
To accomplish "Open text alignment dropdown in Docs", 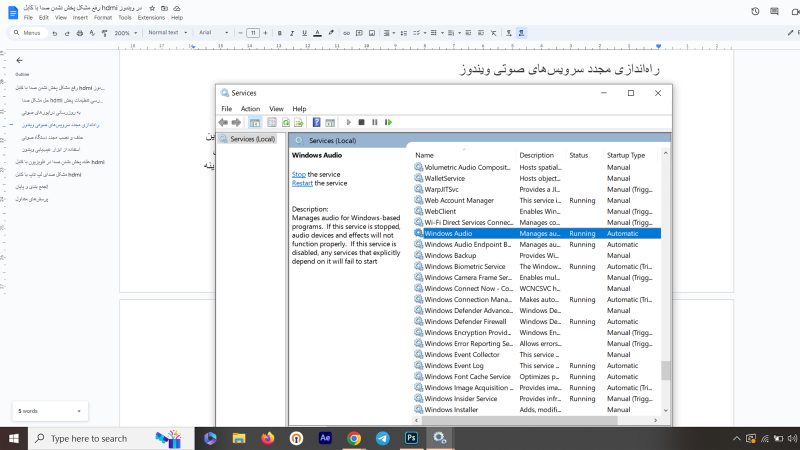I will point(389,33).
